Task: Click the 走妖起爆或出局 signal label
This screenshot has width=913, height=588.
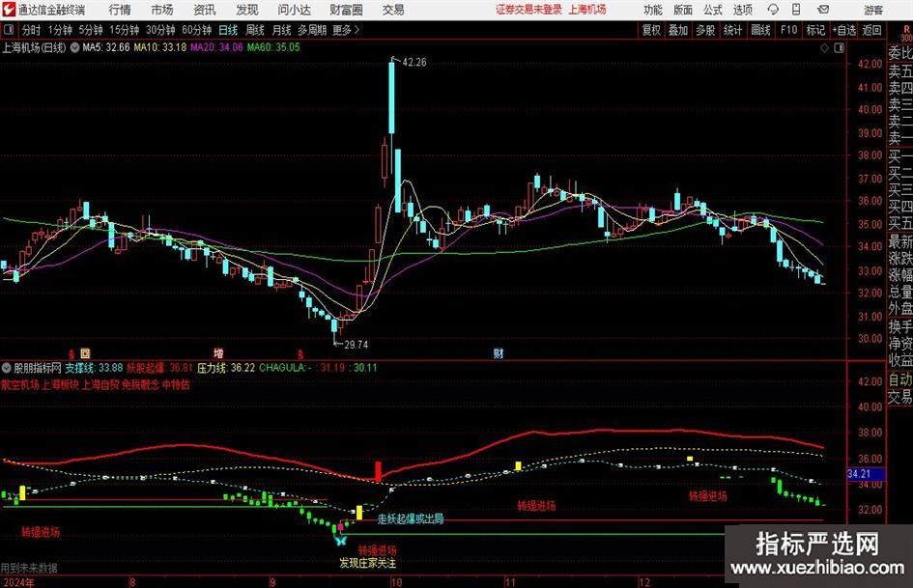Action: pyautogui.click(x=411, y=518)
